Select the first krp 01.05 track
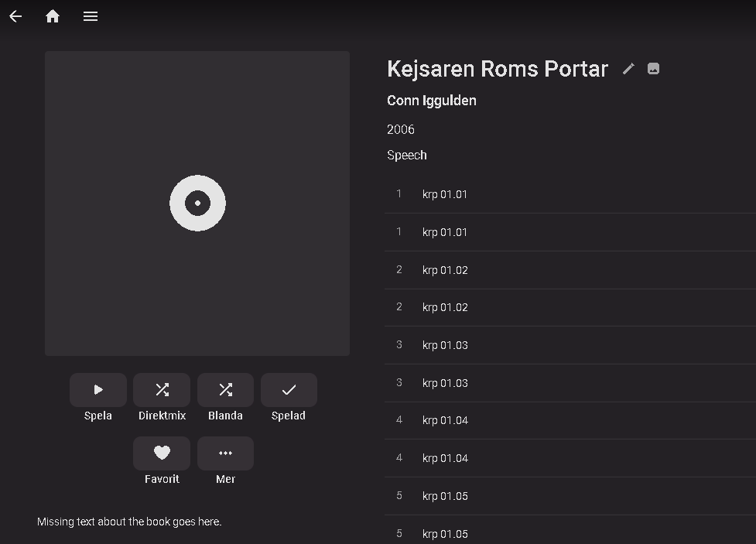Image resolution: width=756 pixels, height=544 pixels. pos(445,496)
